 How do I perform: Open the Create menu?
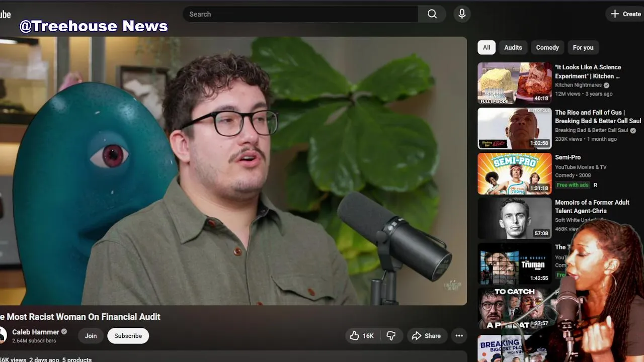tap(625, 14)
